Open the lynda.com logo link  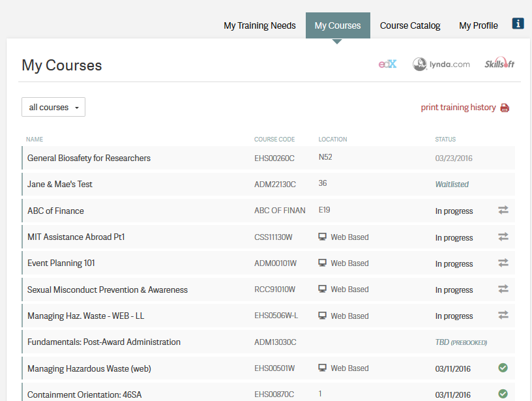[441, 64]
